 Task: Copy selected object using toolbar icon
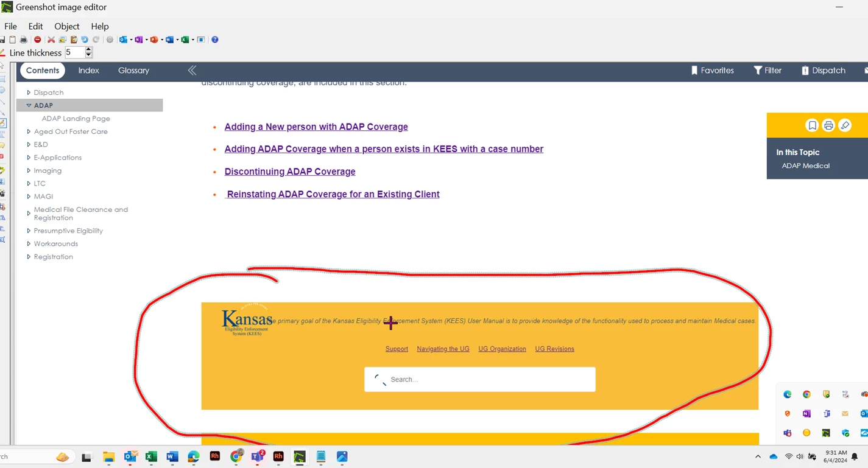point(62,40)
